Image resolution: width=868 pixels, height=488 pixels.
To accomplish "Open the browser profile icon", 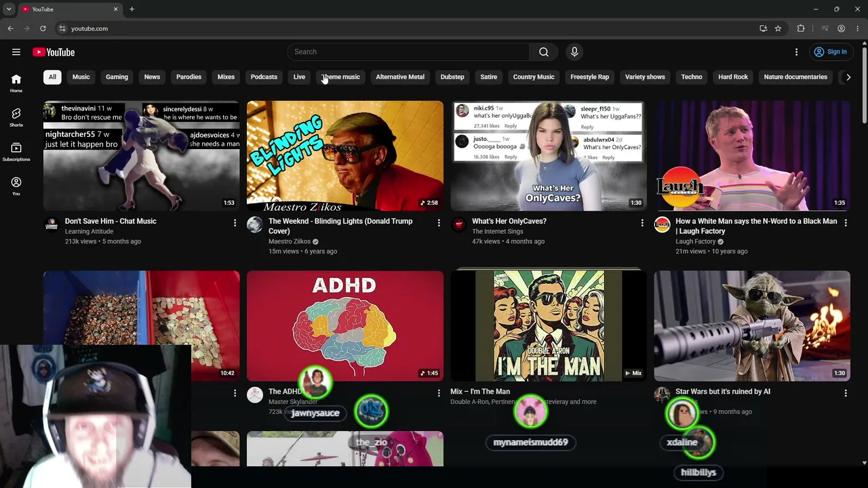I will click(x=841, y=28).
